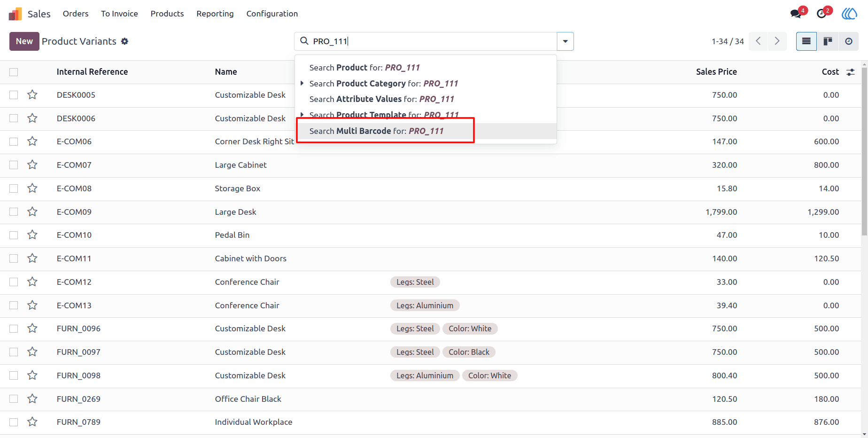868x438 pixels.
Task: Toggle the search options dropdown arrow
Action: point(565,41)
